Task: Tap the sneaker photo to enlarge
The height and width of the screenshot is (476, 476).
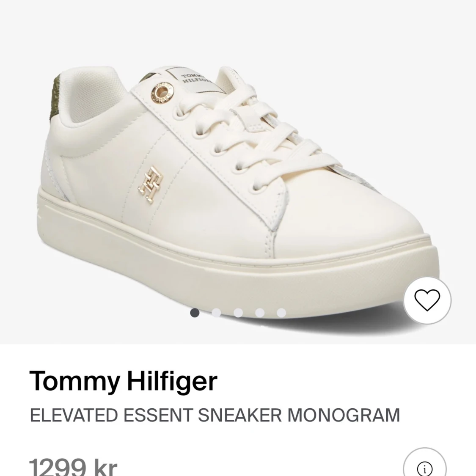Action: 237,169
